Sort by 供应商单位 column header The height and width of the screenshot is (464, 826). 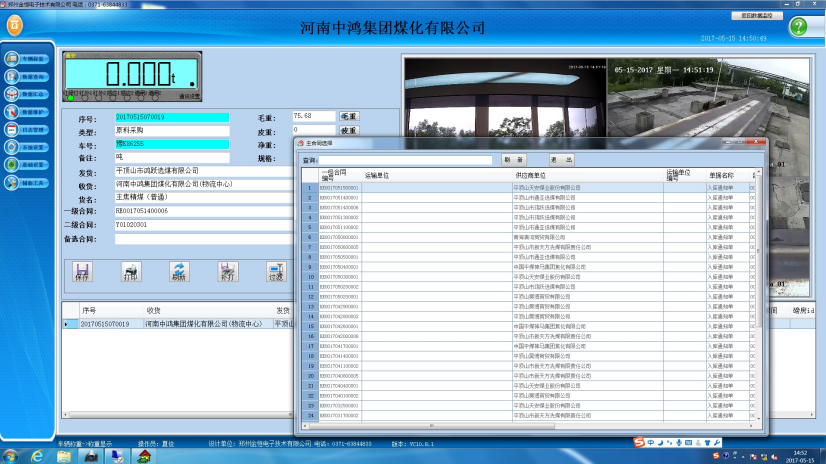530,175
